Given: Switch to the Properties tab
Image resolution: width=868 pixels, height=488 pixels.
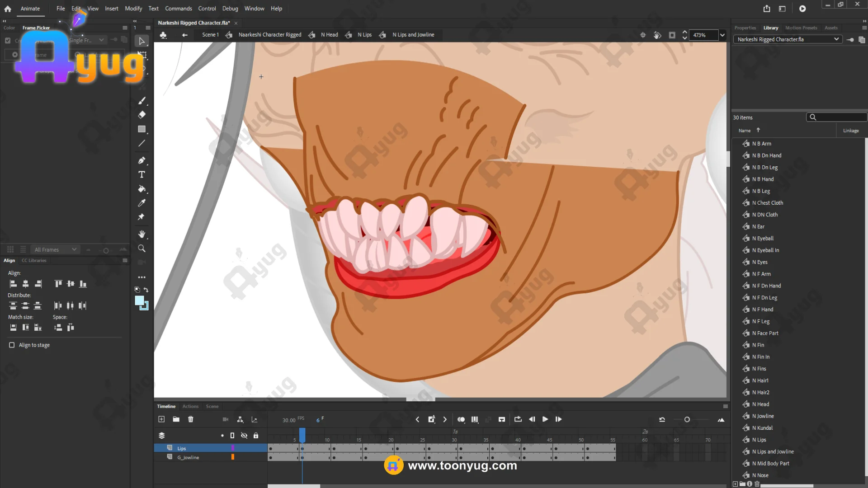Looking at the screenshot, I should pyautogui.click(x=745, y=28).
